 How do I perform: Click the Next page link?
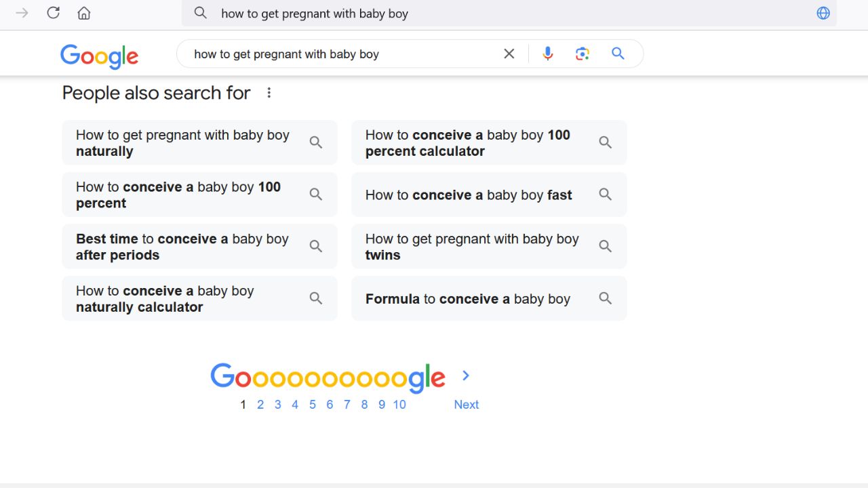point(467,405)
